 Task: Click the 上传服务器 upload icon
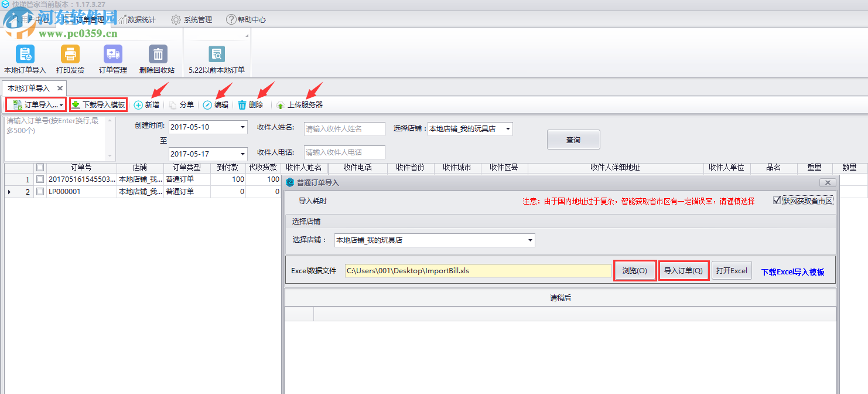[x=281, y=105]
